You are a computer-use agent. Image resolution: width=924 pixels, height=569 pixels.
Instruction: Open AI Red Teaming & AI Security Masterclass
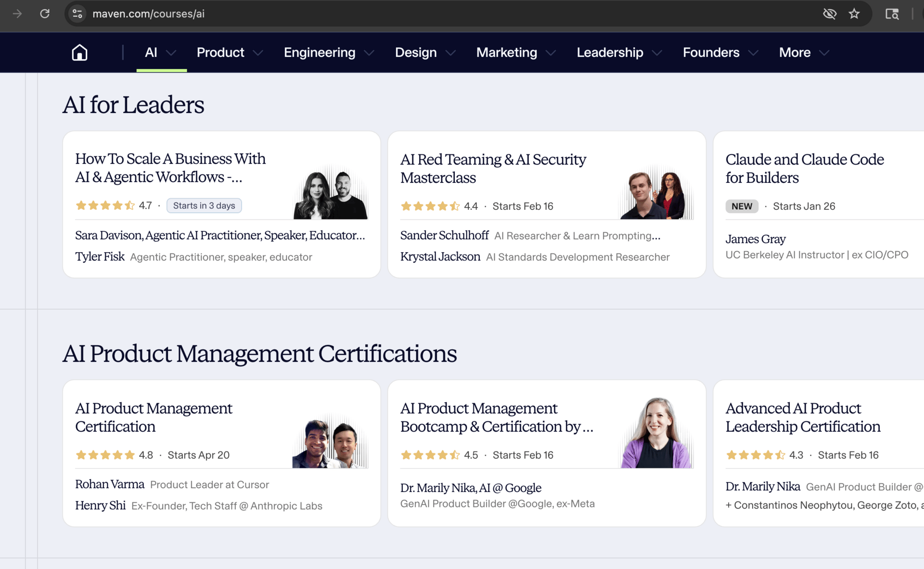(x=493, y=168)
